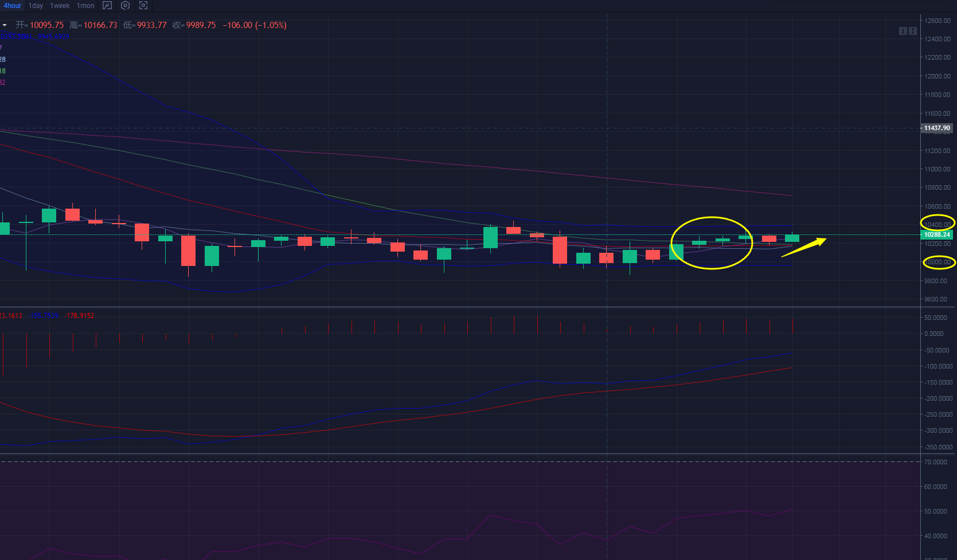Click the price label 11437.90
The image size is (957, 560).
937,128
